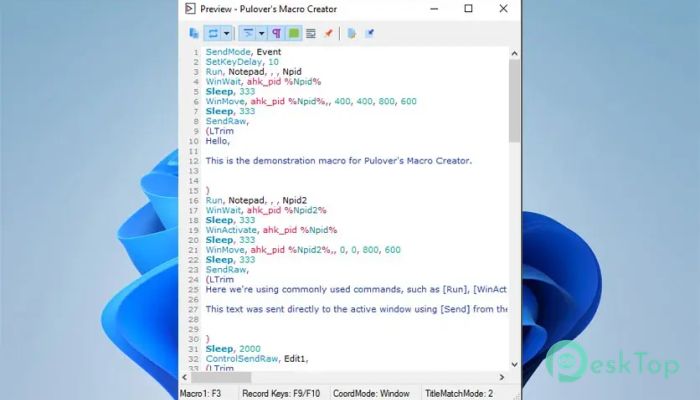Open the dropdown arrow beside auto-refresh
The image size is (700, 400).
point(226,33)
